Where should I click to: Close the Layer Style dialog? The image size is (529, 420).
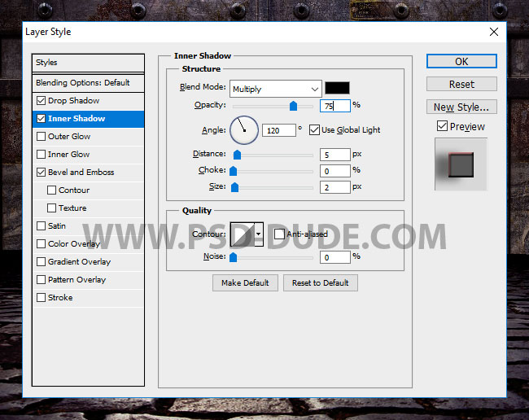(x=493, y=32)
